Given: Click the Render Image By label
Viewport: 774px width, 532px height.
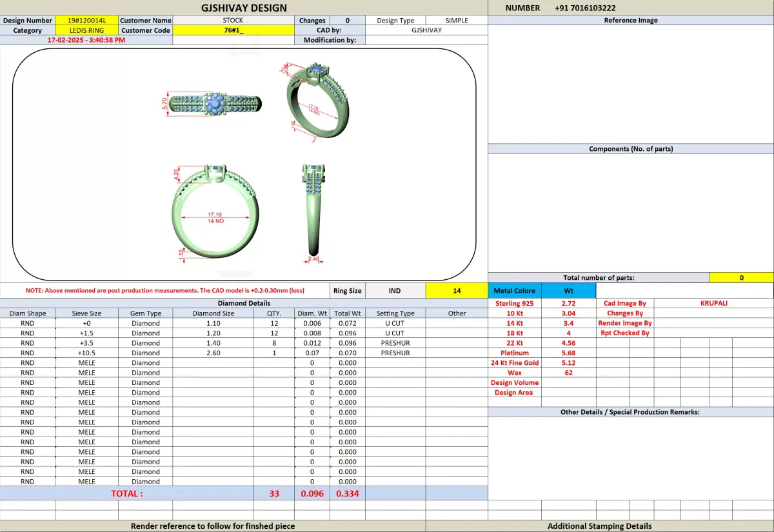Looking at the screenshot, I should 624,323.
